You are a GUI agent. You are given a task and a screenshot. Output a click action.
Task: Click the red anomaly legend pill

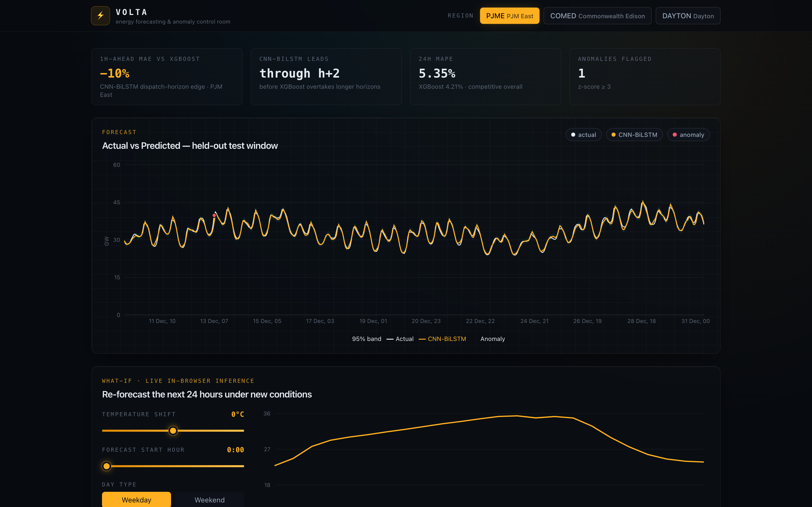click(x=688, y=135)
